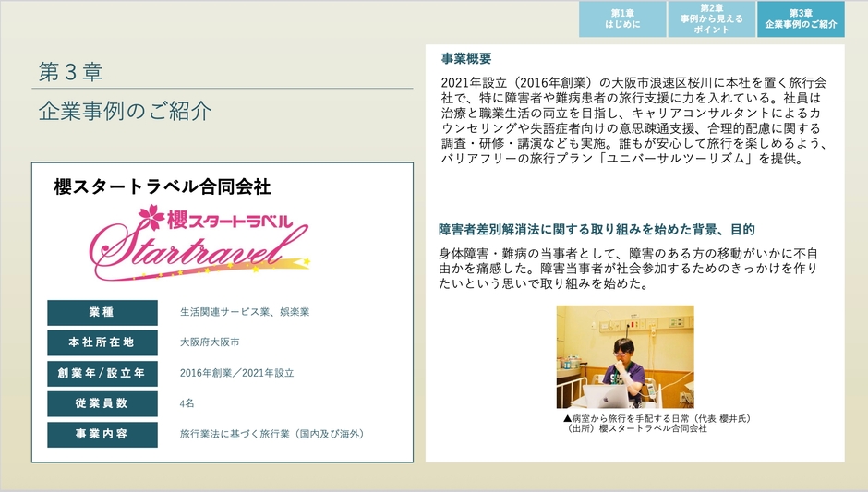Click the 創業年/設立年 label box
Screen dimensions: 868x492
pyautogui.click(x=102, y=374)
